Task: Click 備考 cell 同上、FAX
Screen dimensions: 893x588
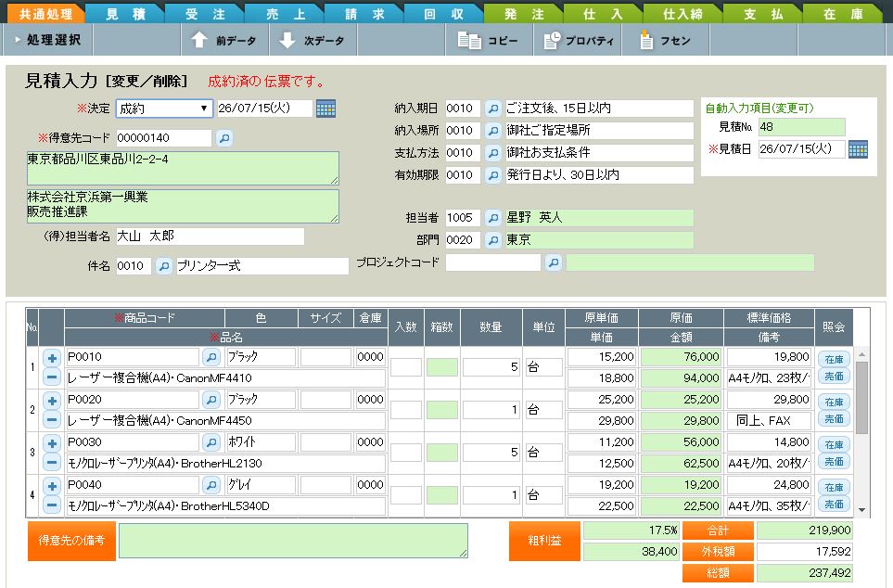Action: pyautogui.click(x=769, y=420)
